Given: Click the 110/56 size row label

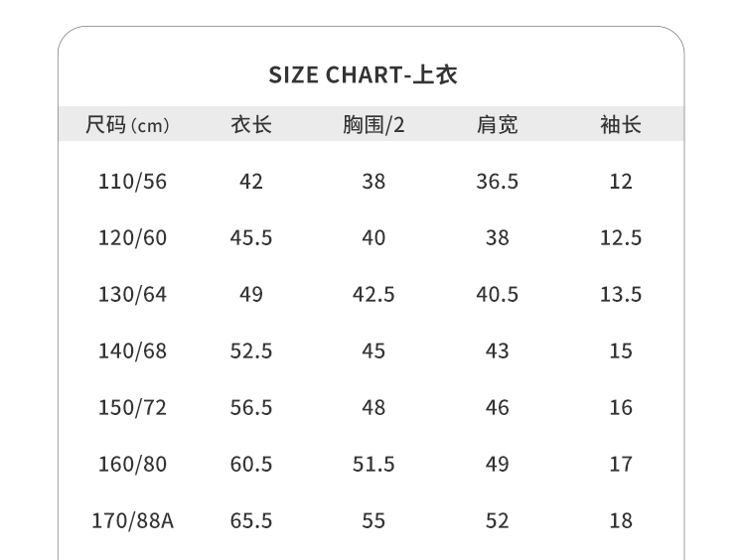Looking at the screenshot, I should point(132,182).
